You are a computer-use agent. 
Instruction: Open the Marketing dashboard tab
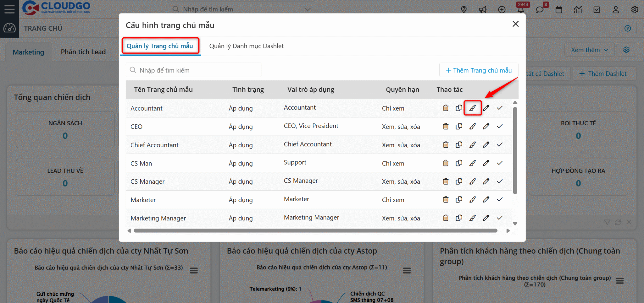point(28,52)
